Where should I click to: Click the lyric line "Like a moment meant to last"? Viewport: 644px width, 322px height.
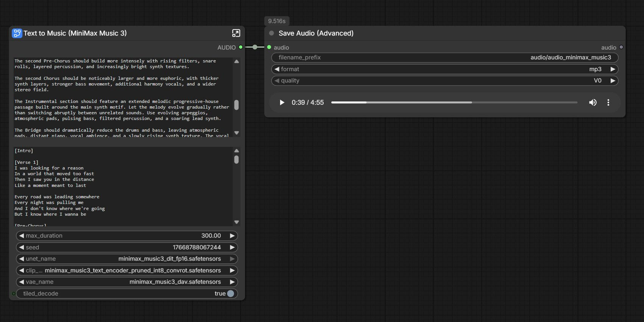click(50, 185)
